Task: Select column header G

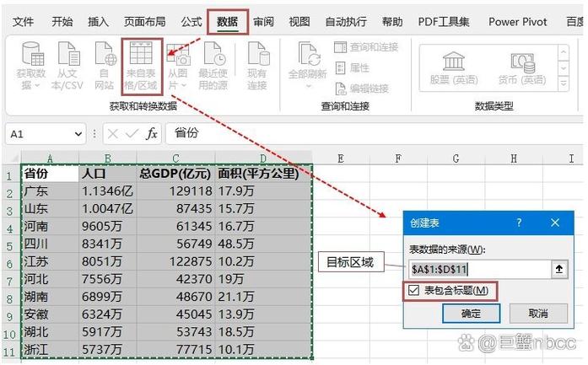Action: 456,158
